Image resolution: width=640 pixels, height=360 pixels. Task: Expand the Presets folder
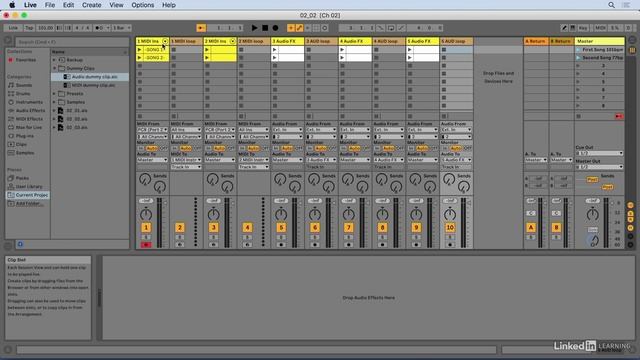tap(54, 93)
